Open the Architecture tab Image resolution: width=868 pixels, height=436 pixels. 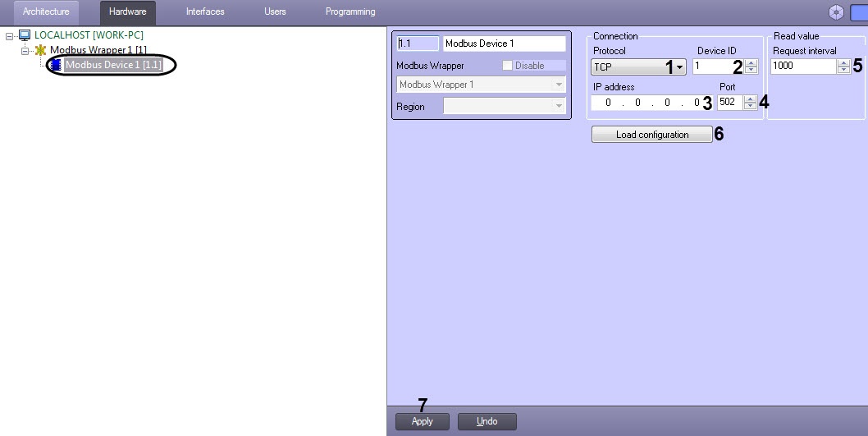click(x=46, y=11)
